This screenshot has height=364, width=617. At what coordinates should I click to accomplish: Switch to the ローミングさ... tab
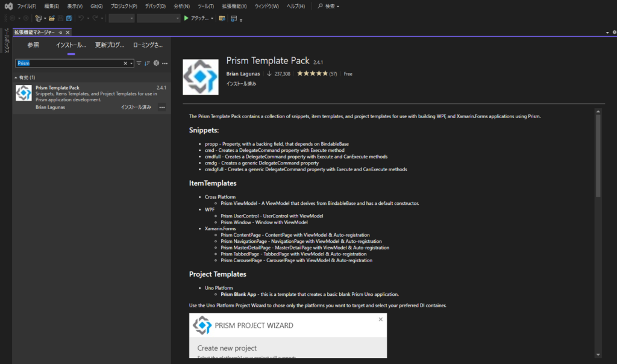point(148,45)
